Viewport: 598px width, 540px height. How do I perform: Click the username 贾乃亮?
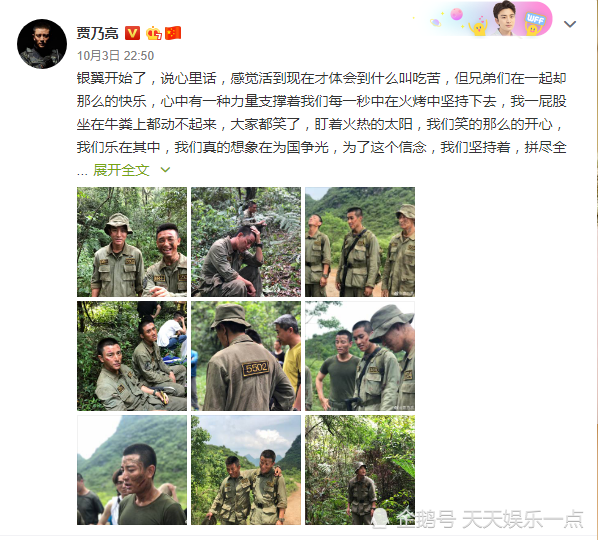(98, 33)
